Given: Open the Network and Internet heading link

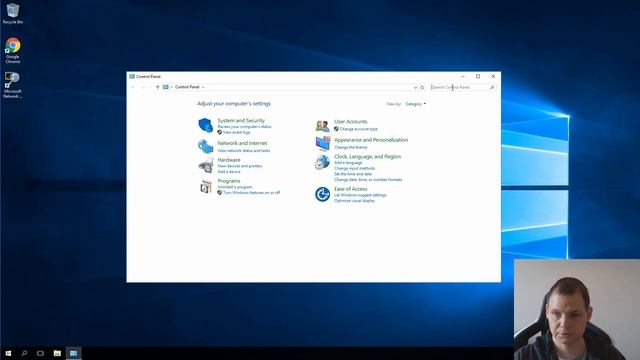Looking at the screenshot, I should coord(242,143).
